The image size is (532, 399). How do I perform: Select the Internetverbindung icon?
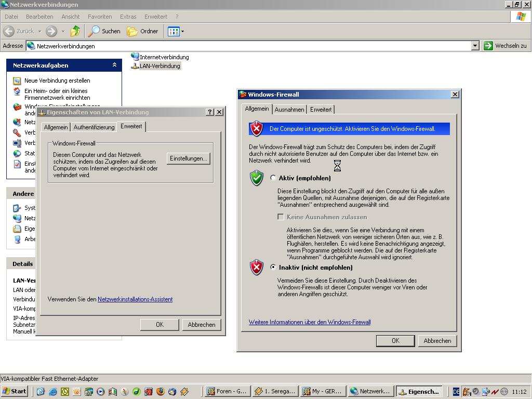tap(135, 56)
